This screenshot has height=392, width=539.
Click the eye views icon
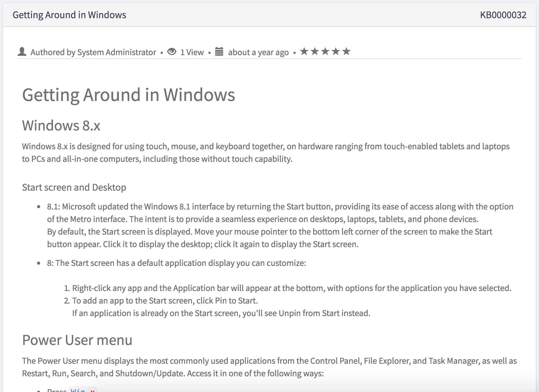172,51
